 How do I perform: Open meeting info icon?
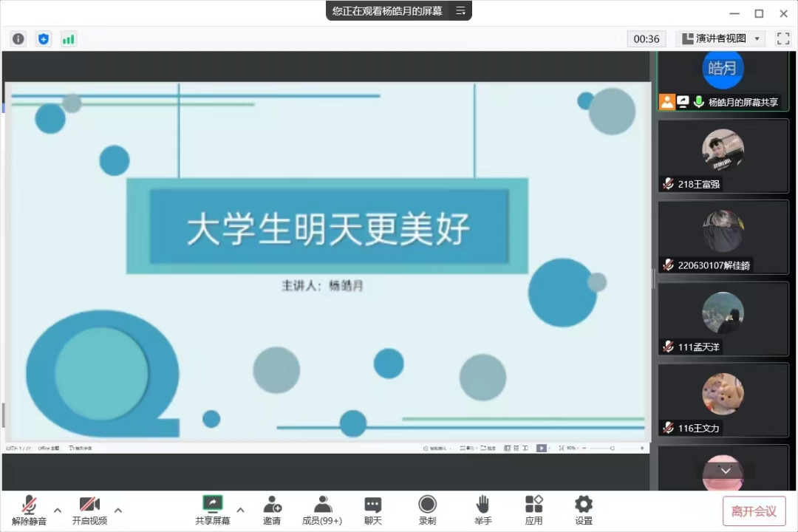click(18, 39)
